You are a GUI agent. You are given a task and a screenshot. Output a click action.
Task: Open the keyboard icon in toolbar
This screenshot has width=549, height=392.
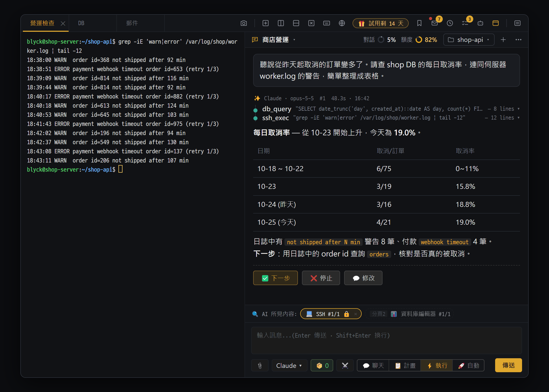[x=326, y=23]
